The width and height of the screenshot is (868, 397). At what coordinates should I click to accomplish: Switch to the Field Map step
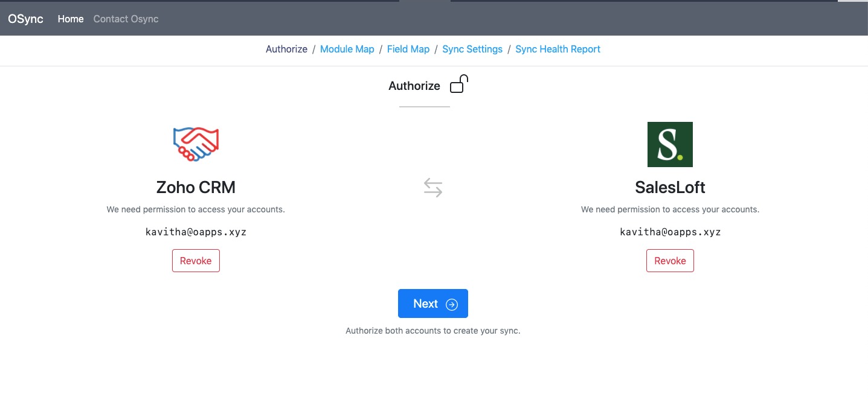pyautogui.click(x=408, y=49)
